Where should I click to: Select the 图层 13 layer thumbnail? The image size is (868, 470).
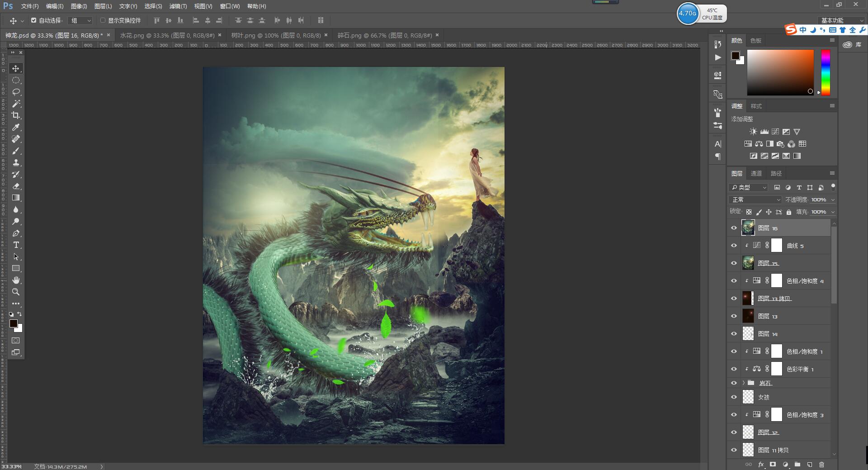(x=748, y=316)
